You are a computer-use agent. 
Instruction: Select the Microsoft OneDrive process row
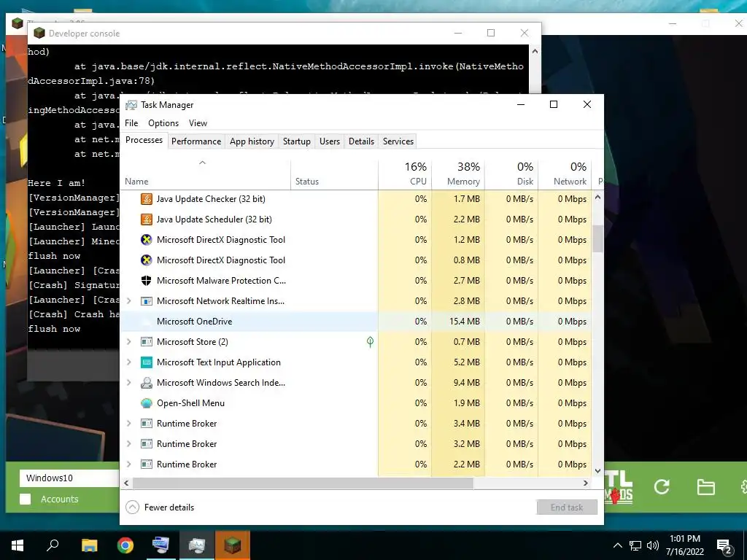pos(356,322)
